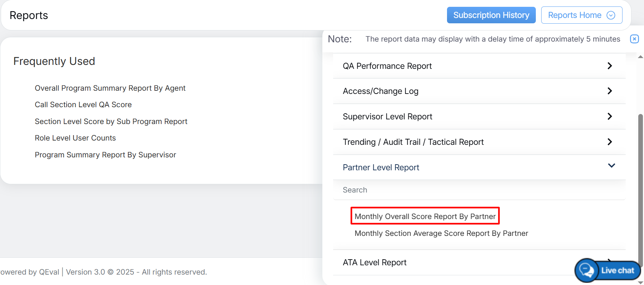Open Program Summary Report By Supervisor
Viewport: 644px width, 285px height.
[x=105, y=155]
